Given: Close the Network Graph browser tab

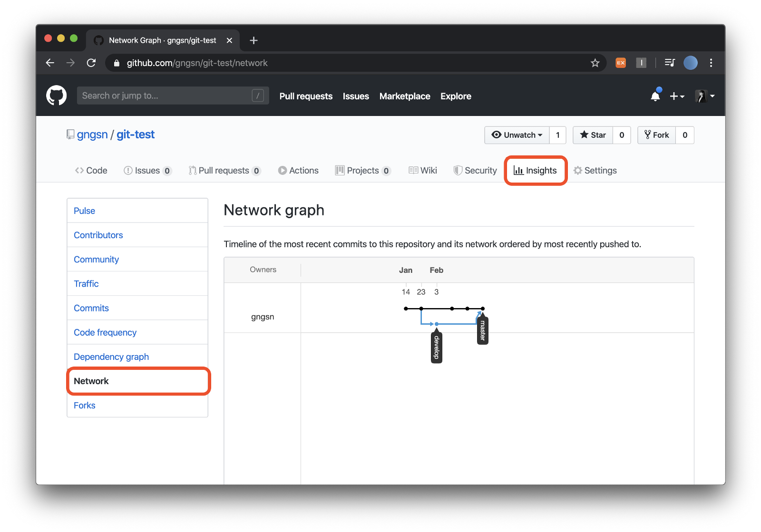Looking at the screenshot, I should click(229, 40).
